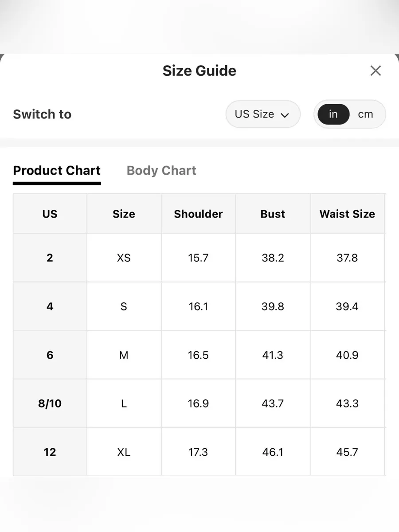
Task: Click the XS size cell
Action: point(124,258)
